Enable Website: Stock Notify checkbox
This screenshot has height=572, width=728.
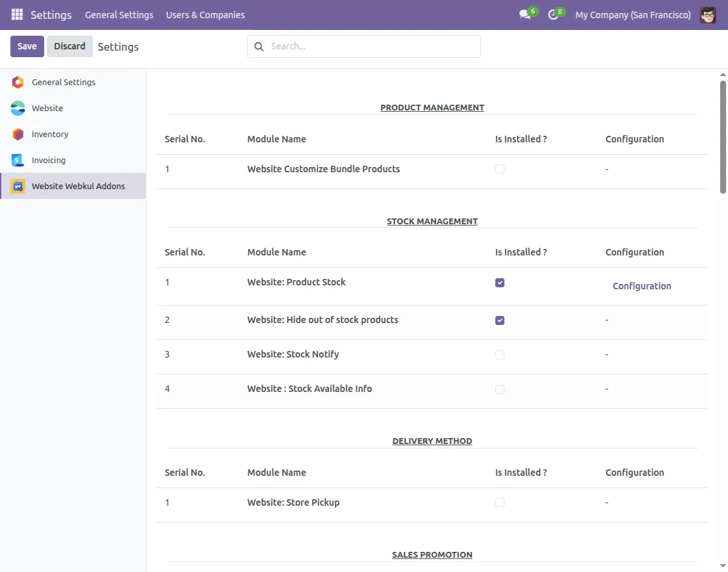coord(500,355)
